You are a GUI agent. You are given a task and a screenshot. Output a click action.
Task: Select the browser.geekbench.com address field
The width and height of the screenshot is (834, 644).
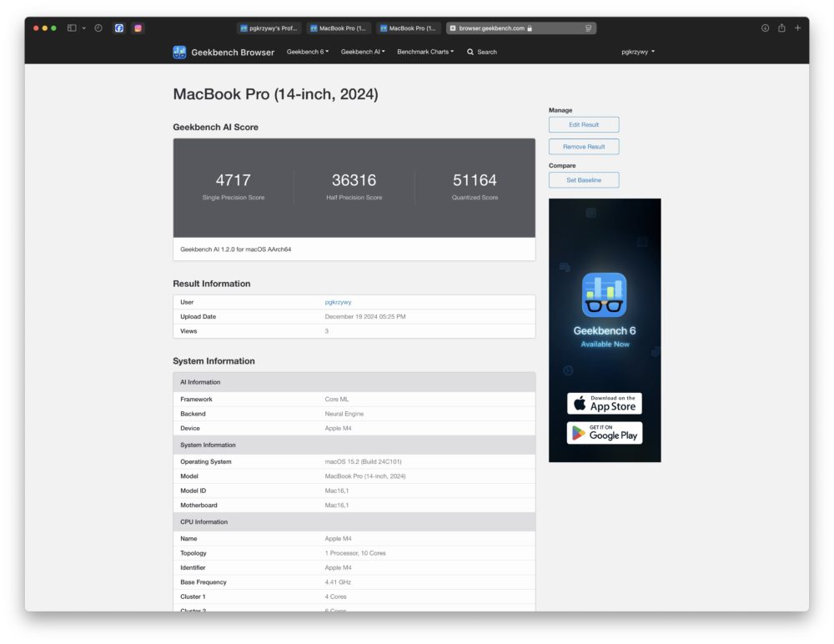point(521,28)
